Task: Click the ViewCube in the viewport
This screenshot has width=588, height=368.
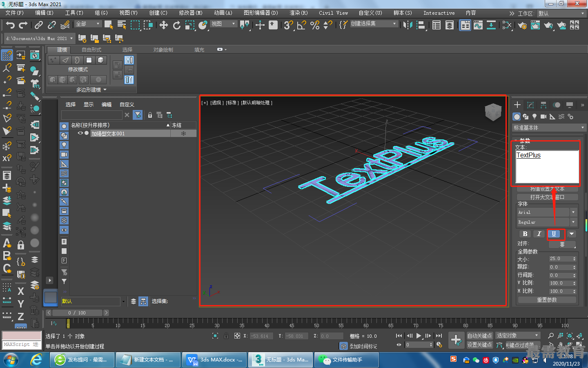Action: [x=493, y=112]
